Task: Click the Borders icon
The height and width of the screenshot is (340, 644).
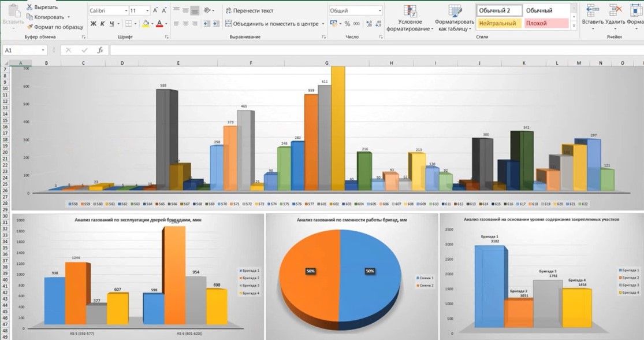Action: point(129,24)
